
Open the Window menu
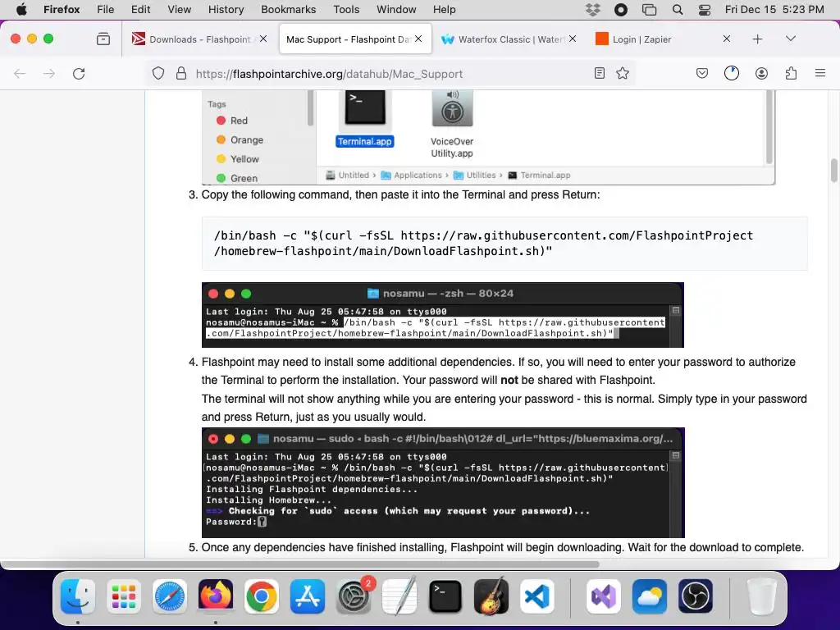coord(396,10)
